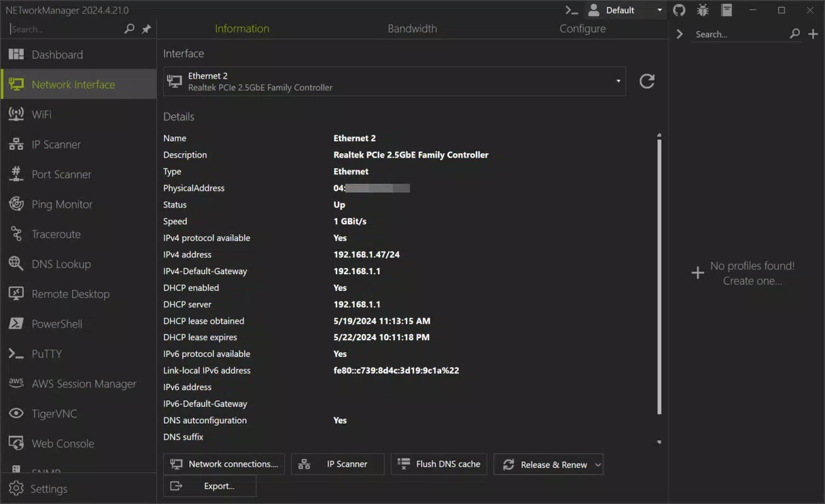This screenshot has width=825, height=504.
Task: Select the Type value Ethernet
Action: 351,171
